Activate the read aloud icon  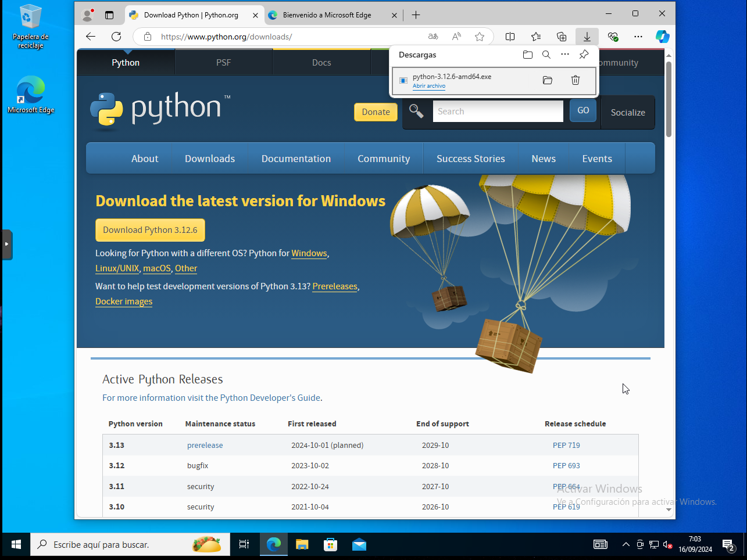(456, 37)
